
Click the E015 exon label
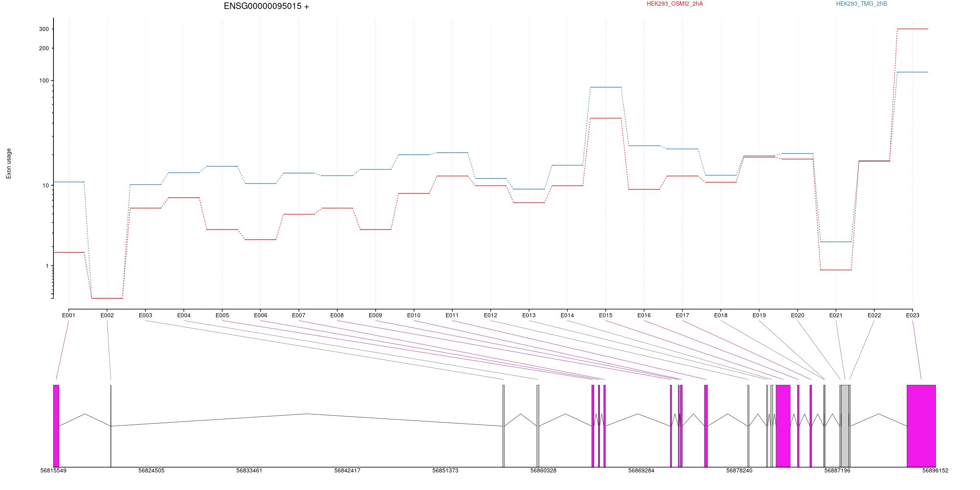[x=606, y=315]
